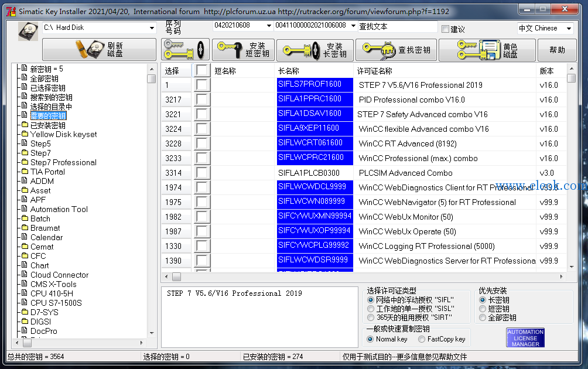
Task: Click SIFLA1PPRC1600 long name cell
Action: click(315, 100)
